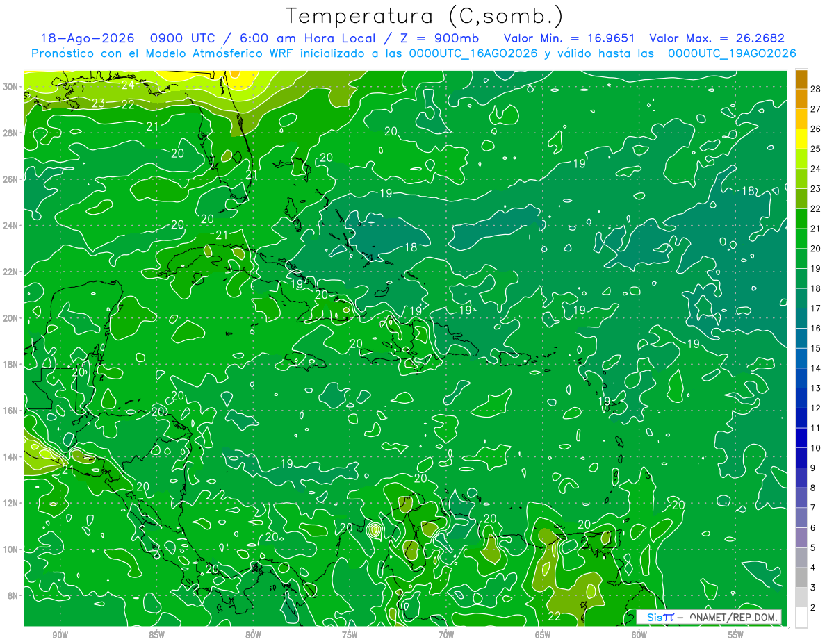
Task: Click the "28N" latitude axis label
Action: (x=11, y=133)
